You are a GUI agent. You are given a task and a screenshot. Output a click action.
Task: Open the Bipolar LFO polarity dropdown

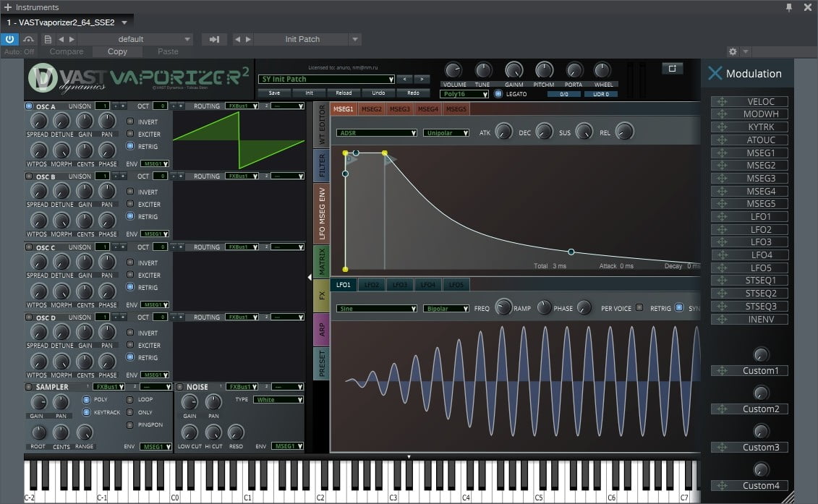point(446,309)
